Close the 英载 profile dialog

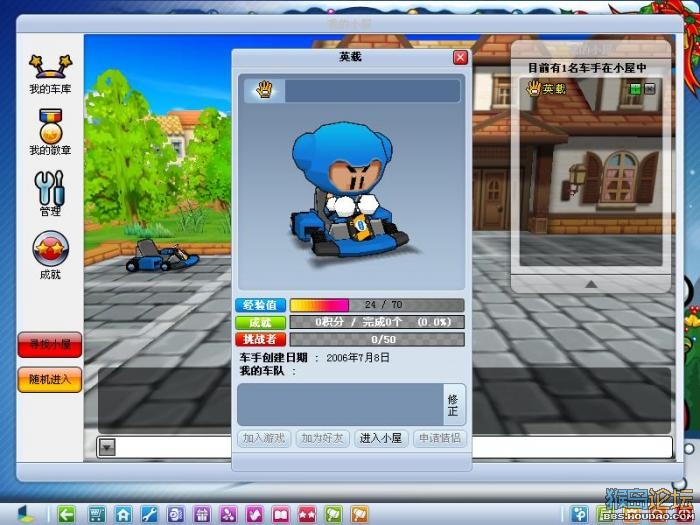click(x=460, y=57)
